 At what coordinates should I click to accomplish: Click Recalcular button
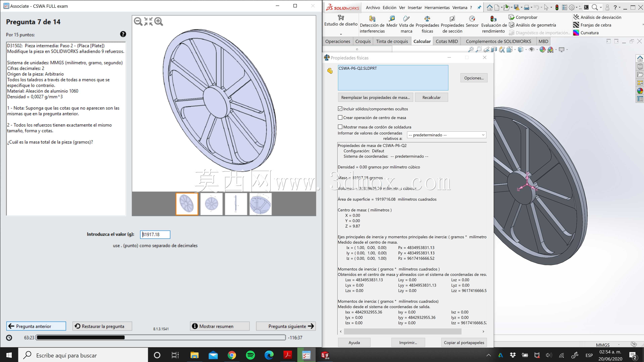[x=431, y=98]
